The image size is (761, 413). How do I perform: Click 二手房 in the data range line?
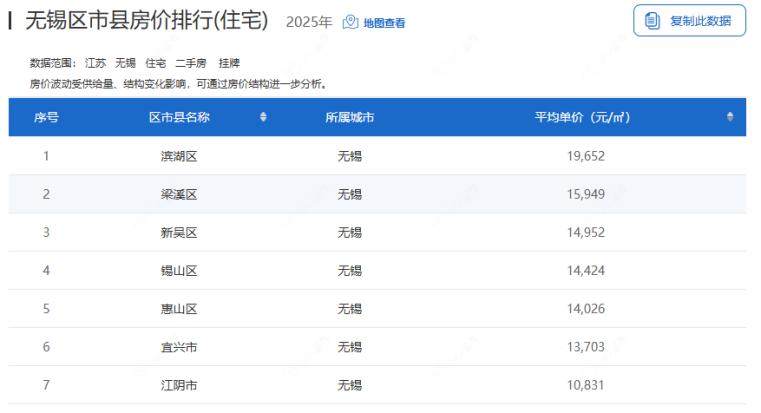(x=191, y=63)
